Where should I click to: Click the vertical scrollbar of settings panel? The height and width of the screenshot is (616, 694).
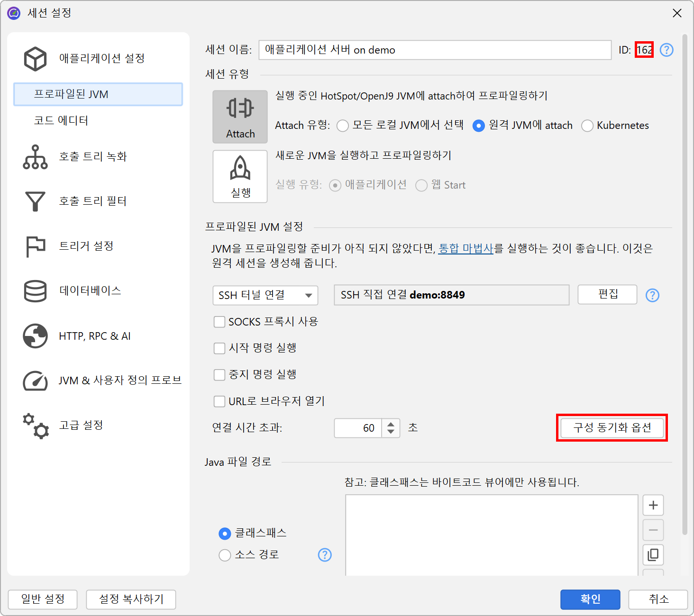pyautogui.click(x=685, y=284)
